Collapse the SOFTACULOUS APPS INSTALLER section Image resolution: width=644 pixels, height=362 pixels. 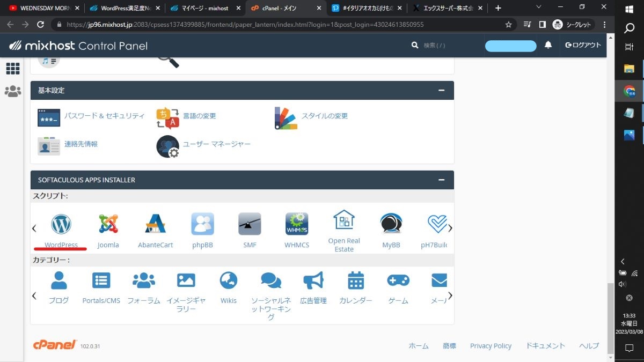[442, 180]
